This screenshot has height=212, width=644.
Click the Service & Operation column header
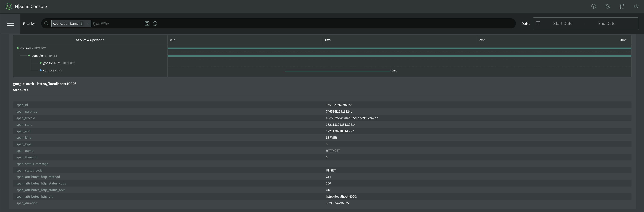point(90,40)
